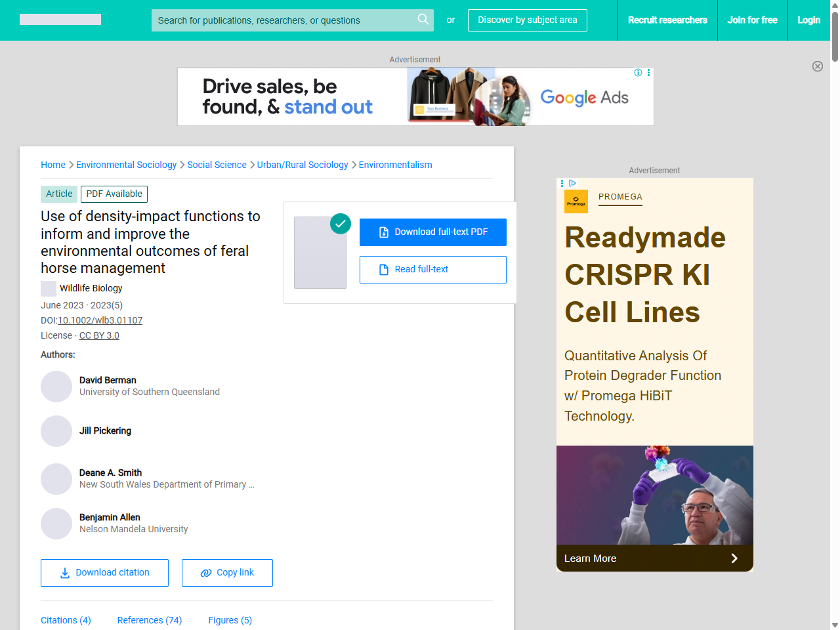Switch to Figures (5) tab
840x630 pixels.
pos(230,620)
